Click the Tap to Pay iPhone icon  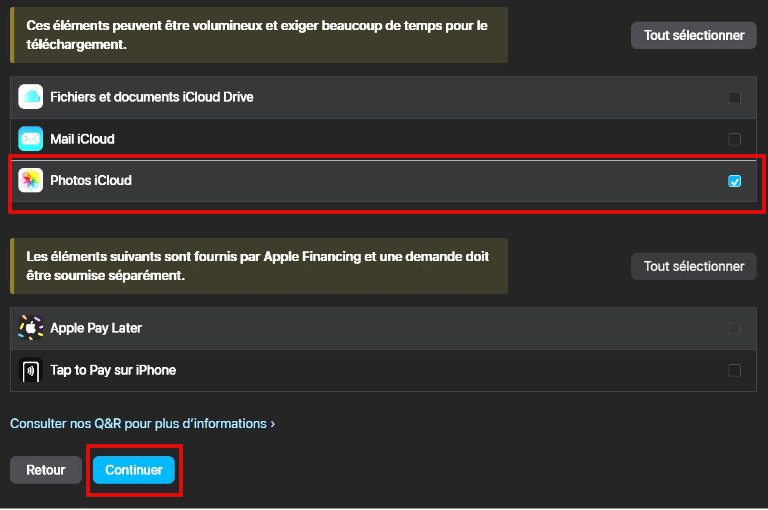[x=31, y=370]
